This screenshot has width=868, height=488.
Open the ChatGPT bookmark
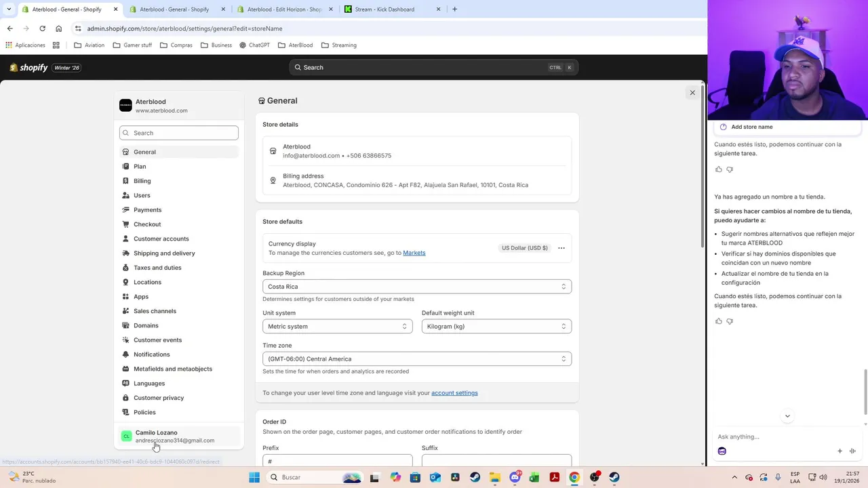coord(254,45)
